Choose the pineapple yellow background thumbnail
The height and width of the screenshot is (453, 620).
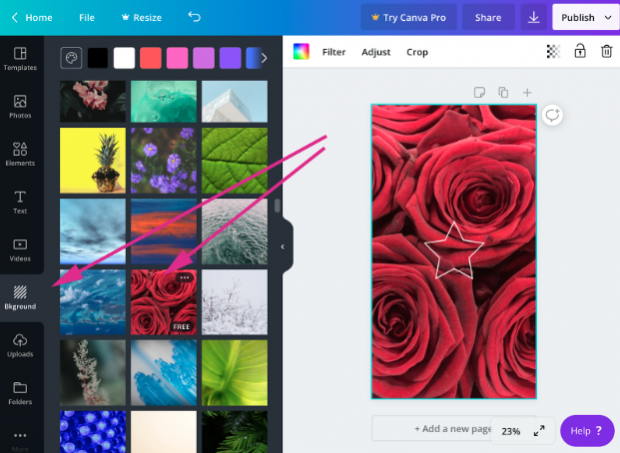coord(93,160)
